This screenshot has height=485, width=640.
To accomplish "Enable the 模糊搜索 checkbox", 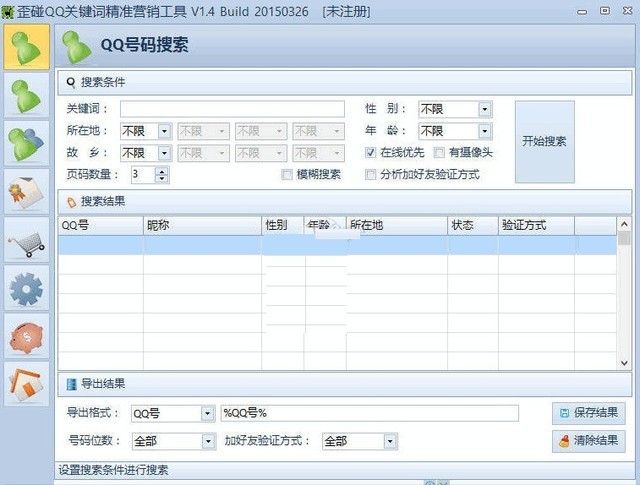I will [x=287, y=175].
